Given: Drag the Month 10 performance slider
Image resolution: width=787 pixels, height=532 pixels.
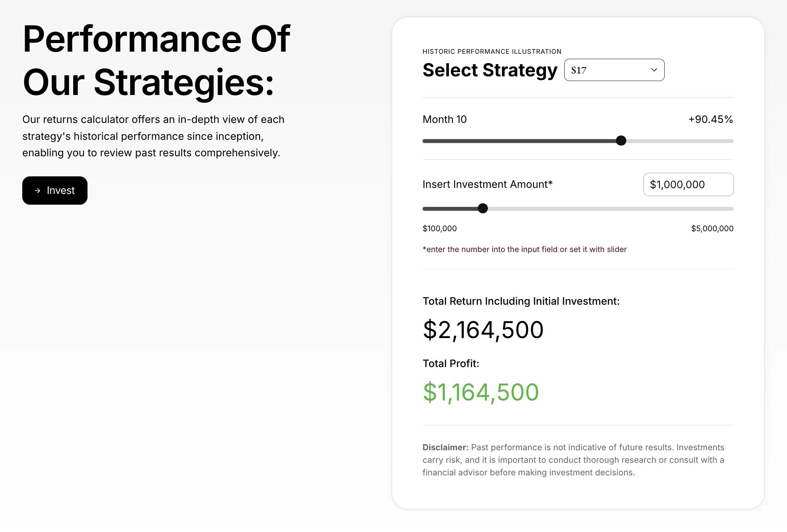Looking at the screenshot, I should coord(621,141).
